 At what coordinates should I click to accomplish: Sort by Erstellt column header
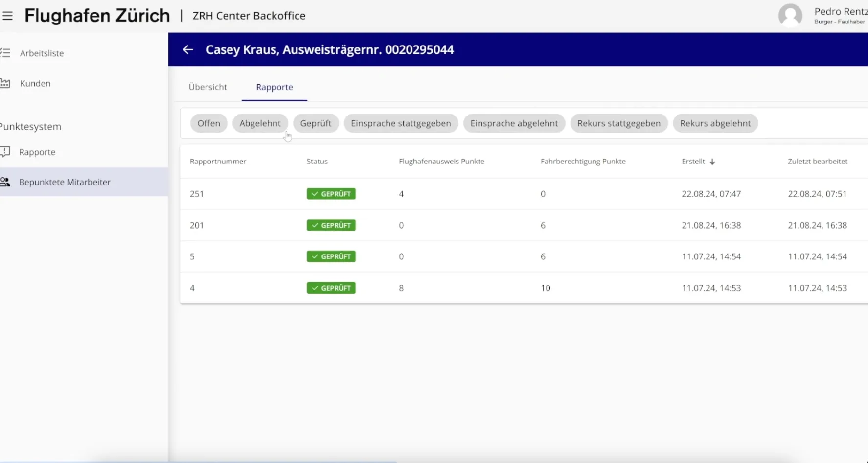(693, 162)
